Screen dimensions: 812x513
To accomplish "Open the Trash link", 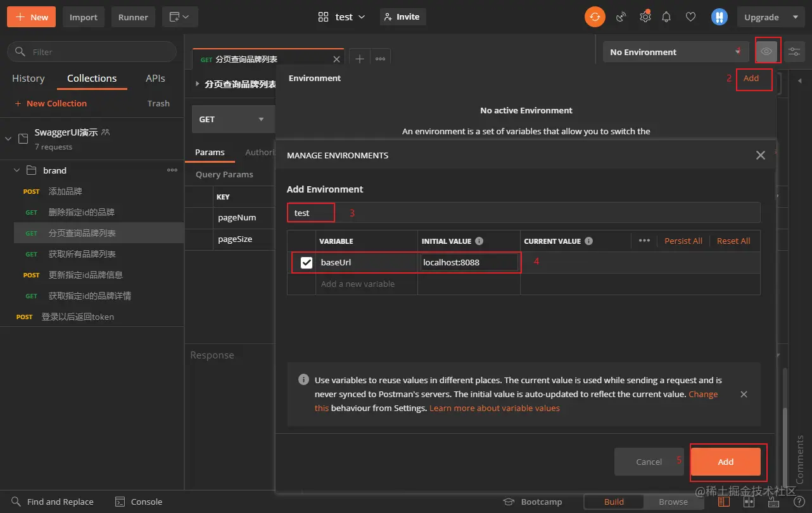I will [x=158, y=103].
